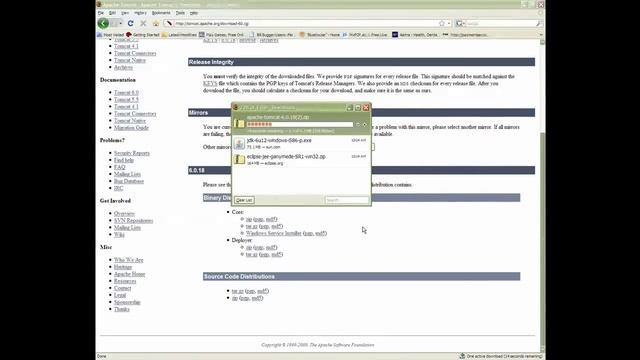Click the apache-tomcat zip file icon in Downloads
This screenshot has height=360, width=640.
click(x=240, y=124)
